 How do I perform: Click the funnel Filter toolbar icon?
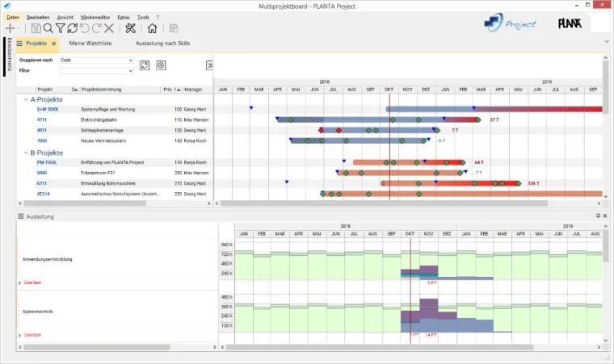60,28
